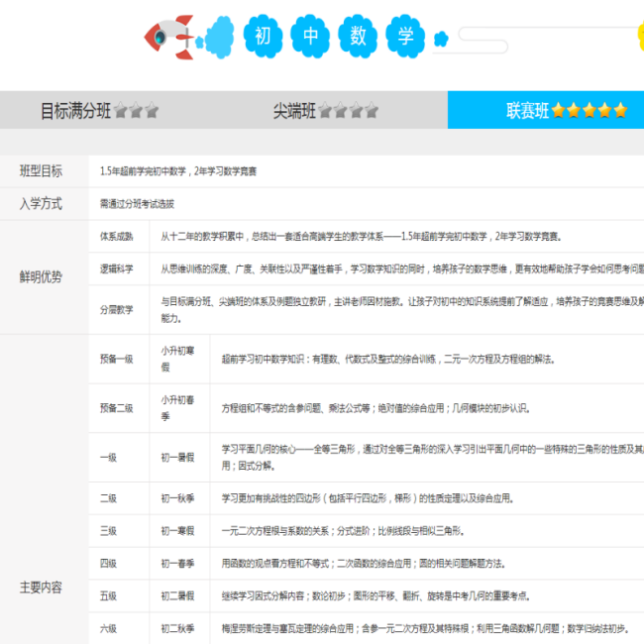Click the 入学方式 row label
This screenshot has width=644, height=644.
tap(41, 203)
